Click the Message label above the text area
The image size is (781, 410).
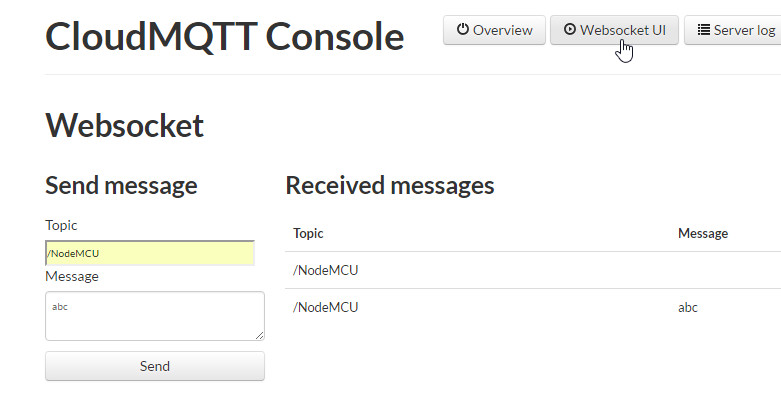[72, 276]
